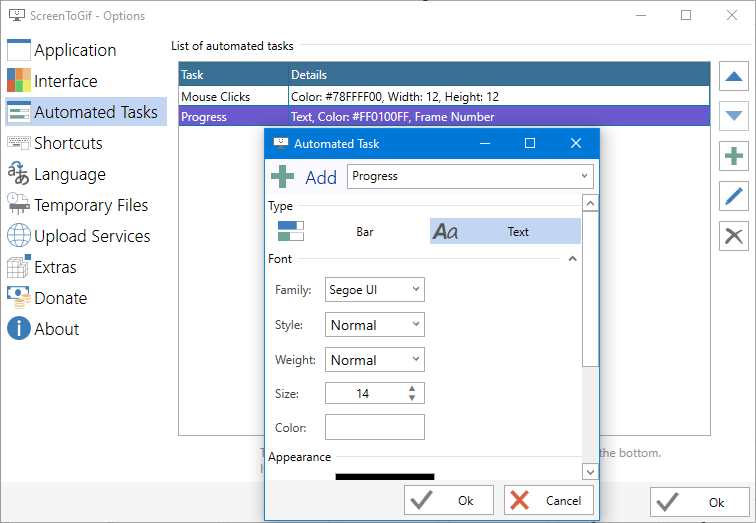Click the white font Color swatch

(375, 427)
